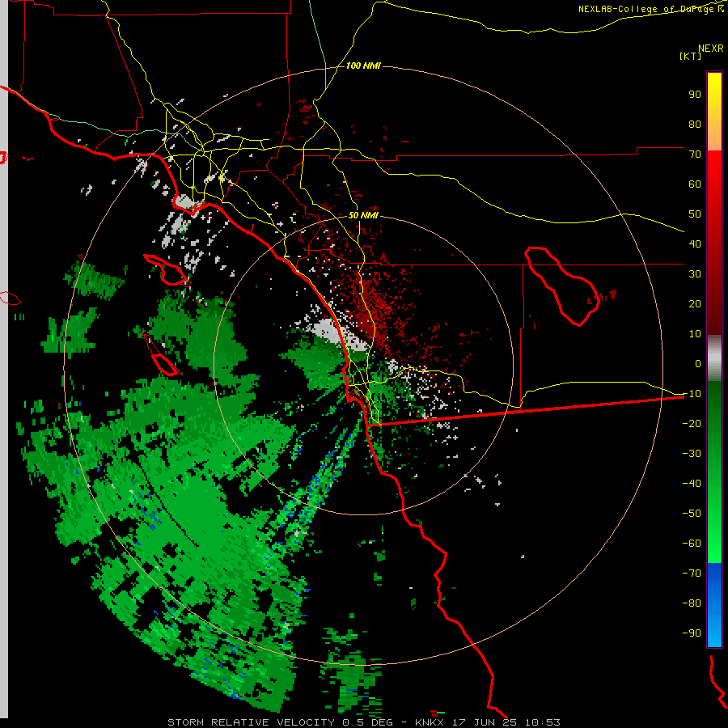
Task: Click the -90 scale value
Action: click(x=692, y=633)
